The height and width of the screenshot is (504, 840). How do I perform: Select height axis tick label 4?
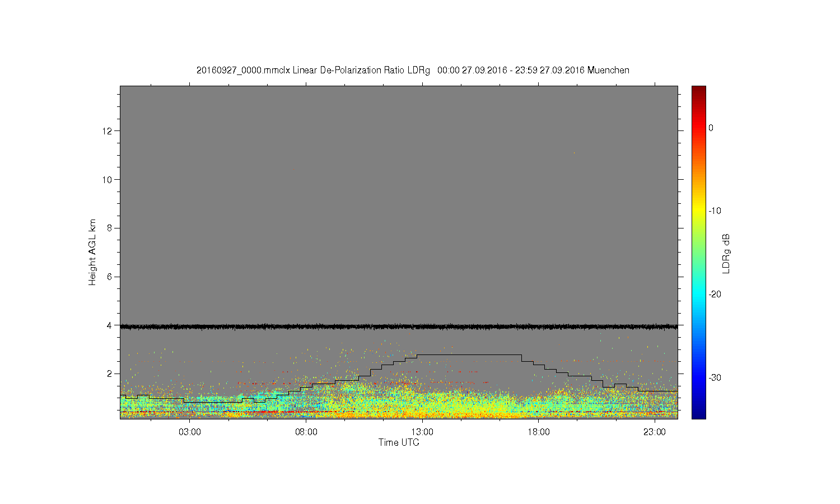pyautogui.click(x=110, y=325)
